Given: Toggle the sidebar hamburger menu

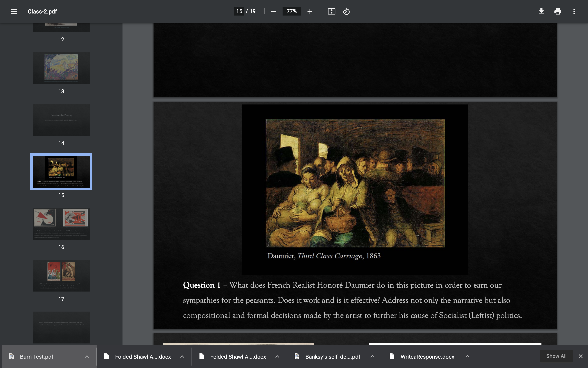Looking at the screenshot, I should (x=14, y=11).
